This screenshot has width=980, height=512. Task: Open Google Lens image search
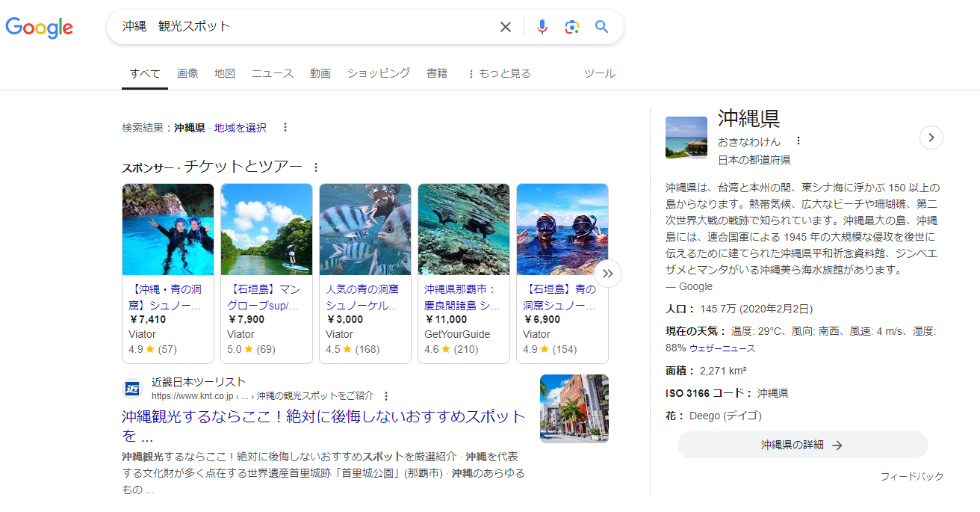(x=571, y=27)
